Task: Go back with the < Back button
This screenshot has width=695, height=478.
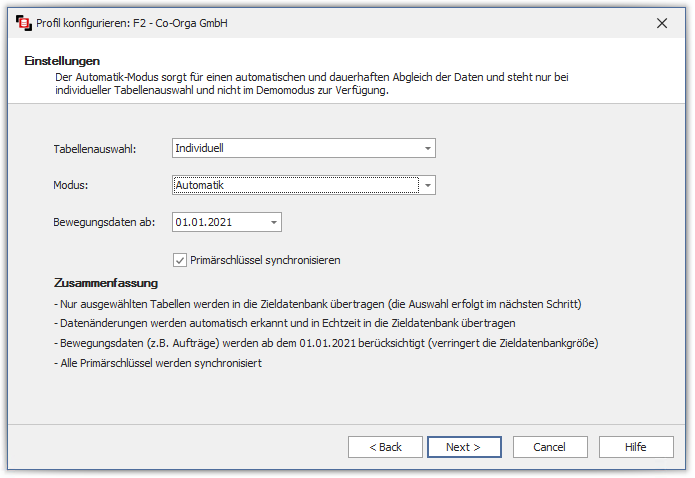Action: click(385, 447)
